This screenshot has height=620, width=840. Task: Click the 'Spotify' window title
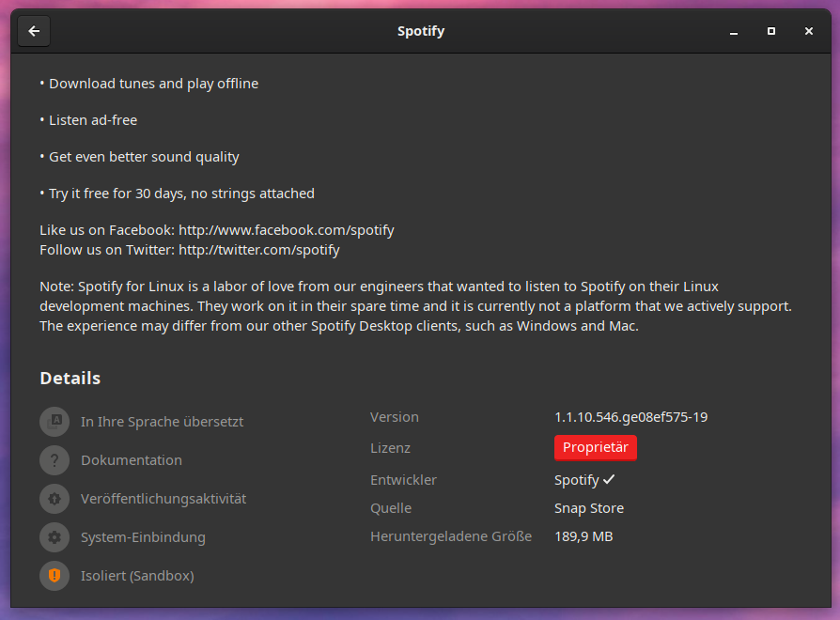point(421,32)
